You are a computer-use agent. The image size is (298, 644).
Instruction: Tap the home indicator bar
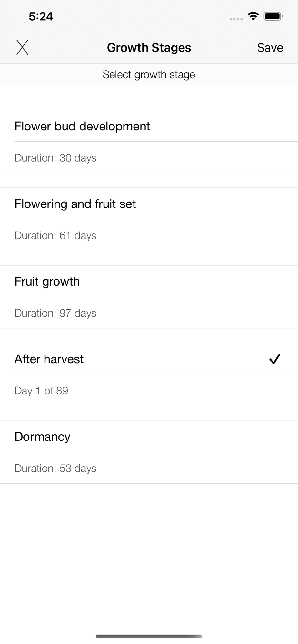tap(149, 636)
